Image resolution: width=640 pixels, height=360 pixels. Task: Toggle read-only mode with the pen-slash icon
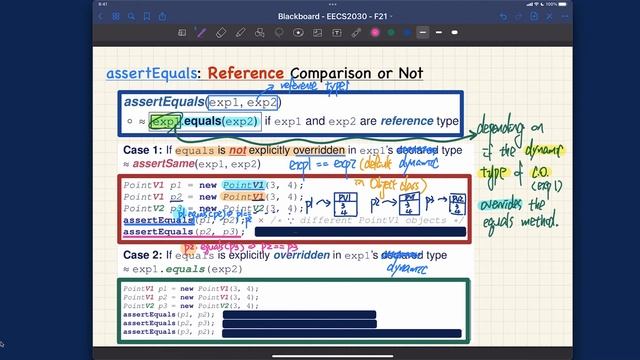[549, 17]
